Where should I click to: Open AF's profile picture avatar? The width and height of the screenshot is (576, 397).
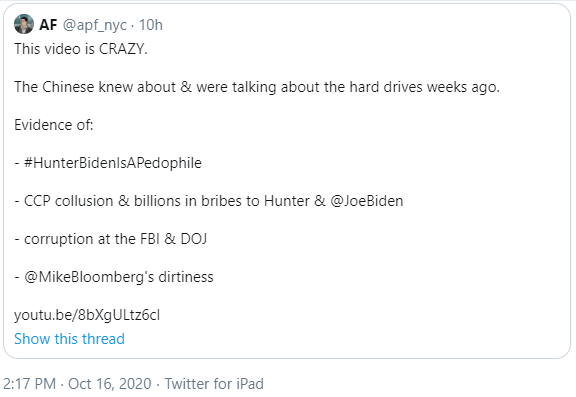24,24
